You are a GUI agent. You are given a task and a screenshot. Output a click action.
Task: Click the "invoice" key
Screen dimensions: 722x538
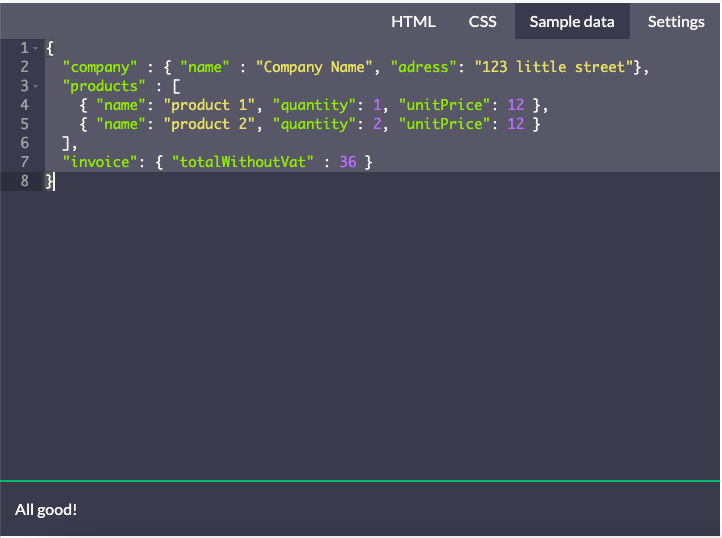tap(100, 162)
